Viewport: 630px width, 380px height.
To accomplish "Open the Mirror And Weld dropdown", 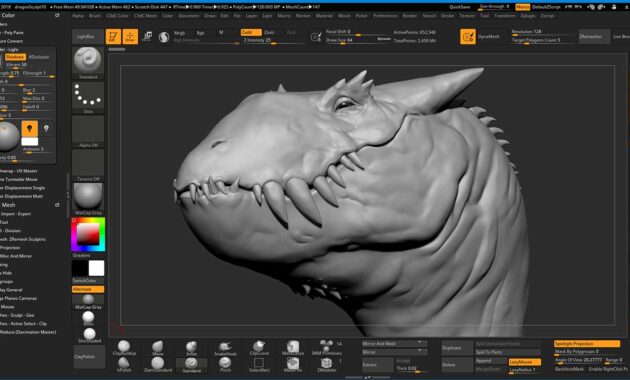I will pyautogui.click(x=394, y=343).
